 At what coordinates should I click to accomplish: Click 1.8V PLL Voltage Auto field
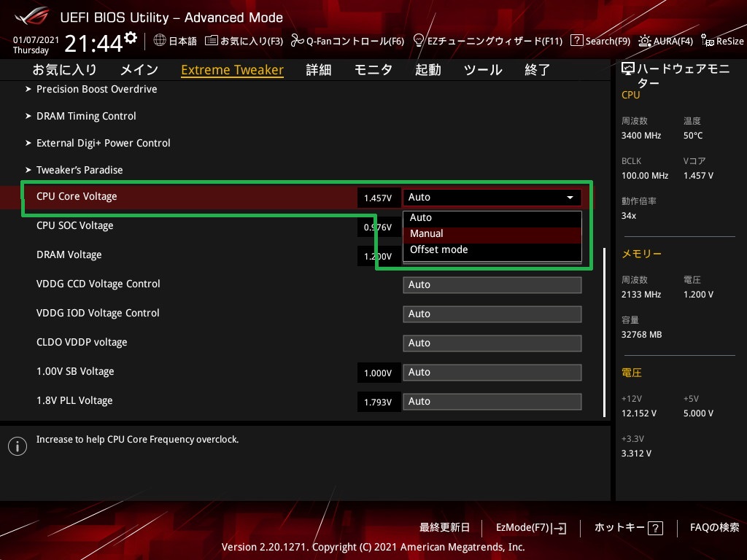492,402
